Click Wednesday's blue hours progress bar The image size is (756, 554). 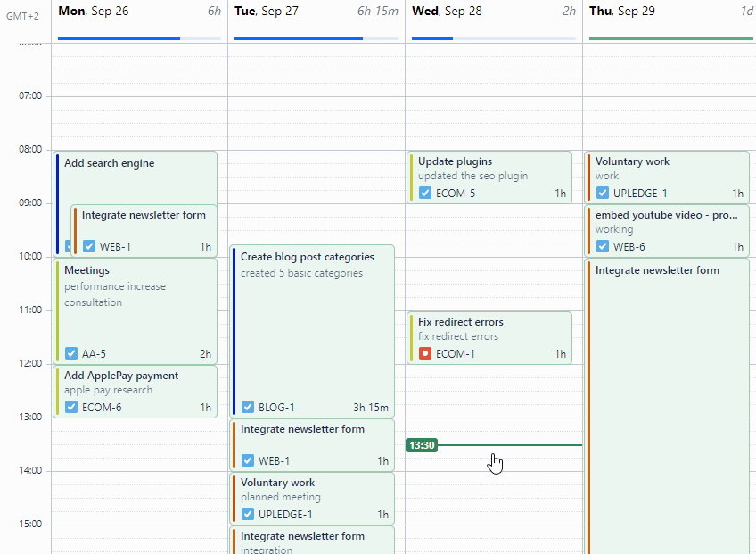click(x=494, y=38)
